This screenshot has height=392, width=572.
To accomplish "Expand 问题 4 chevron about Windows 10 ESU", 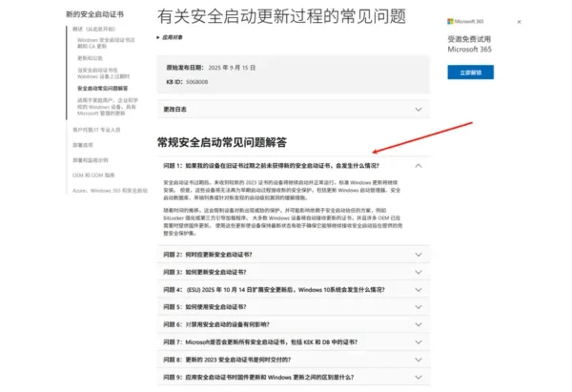I will pos(419,289).
